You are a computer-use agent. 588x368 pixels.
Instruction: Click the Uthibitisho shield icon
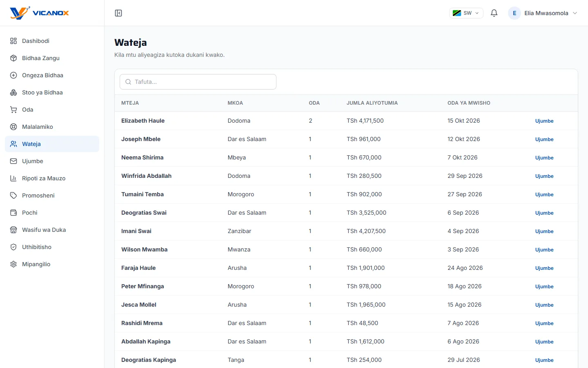tap(13, 247)
